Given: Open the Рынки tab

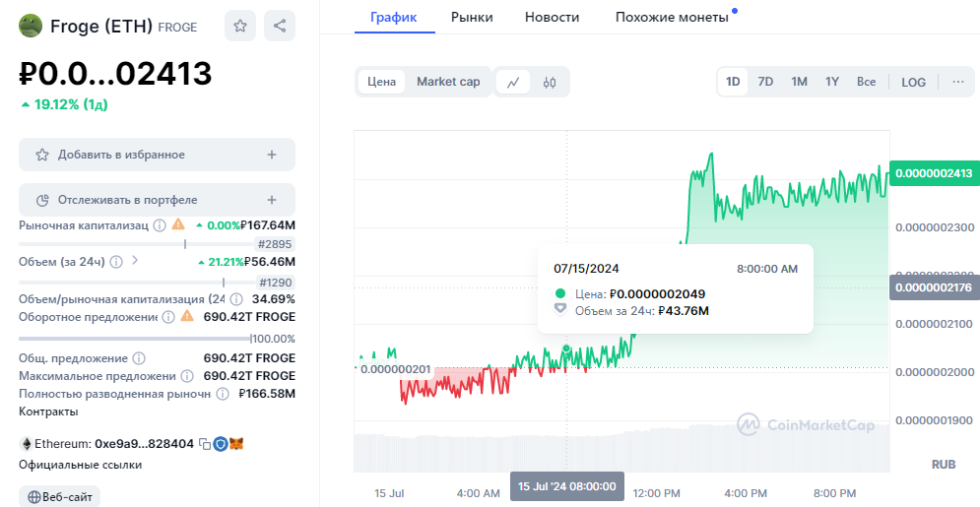Looking at the screenshot, I should pos(472,17).
